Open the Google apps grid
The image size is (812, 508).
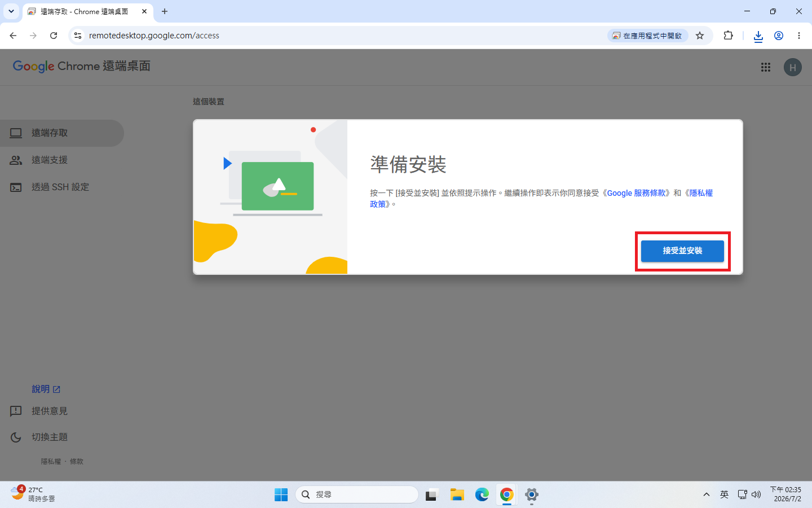click(765, 67)
